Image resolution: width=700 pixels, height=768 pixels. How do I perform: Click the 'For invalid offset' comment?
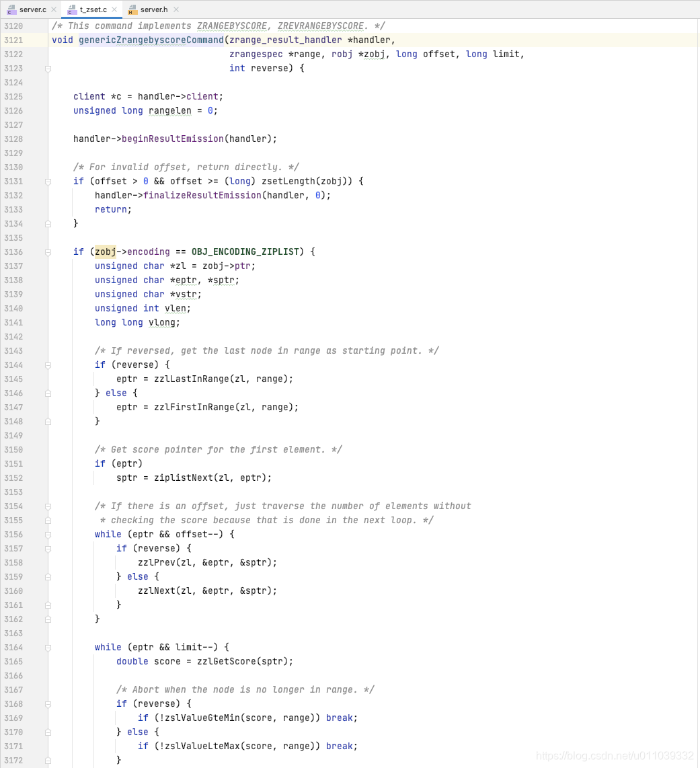pos(186,167)
